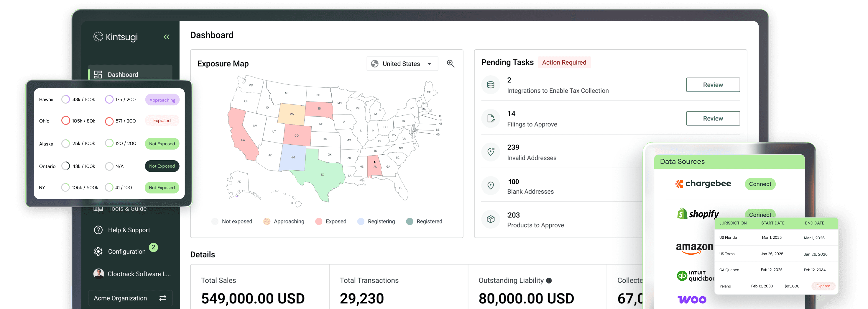
Task: Click the Filings to Approve document icon
Action: click(x=491, y=118)
